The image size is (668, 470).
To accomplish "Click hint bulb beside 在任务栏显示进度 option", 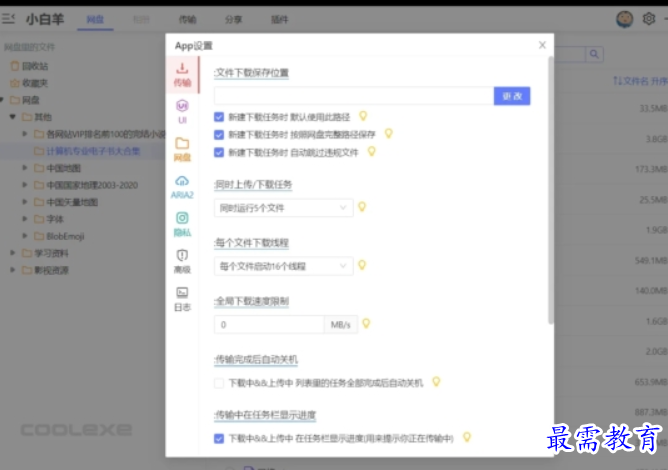I will [467, 437].
